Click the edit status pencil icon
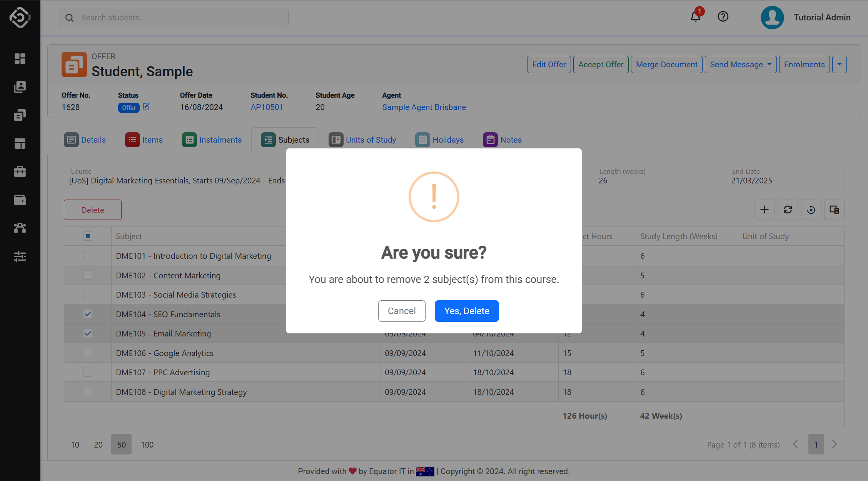Viewport: 868px width, 481px height. point(146,107)
